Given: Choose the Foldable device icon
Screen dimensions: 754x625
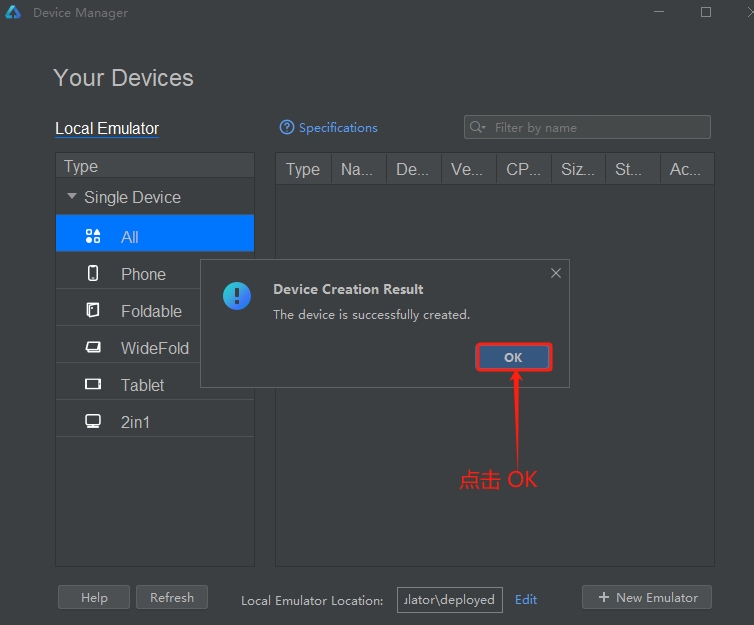Looking at the screenshot, I should 93,310.
